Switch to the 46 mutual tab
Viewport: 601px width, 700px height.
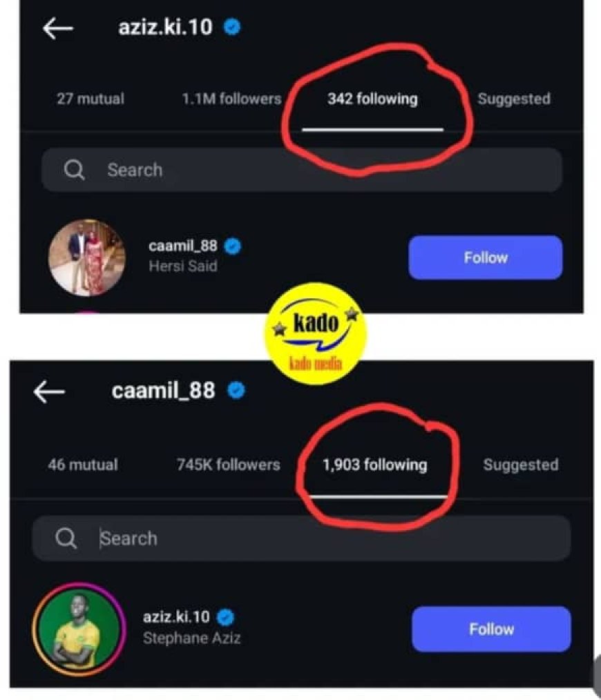tap(83, 465)
